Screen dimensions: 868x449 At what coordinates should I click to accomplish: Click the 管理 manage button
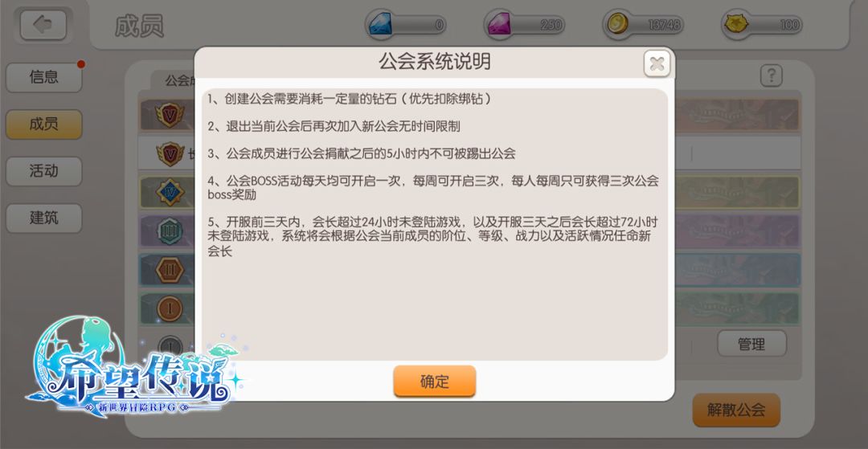pyautogui.click(x=751, y=344)
